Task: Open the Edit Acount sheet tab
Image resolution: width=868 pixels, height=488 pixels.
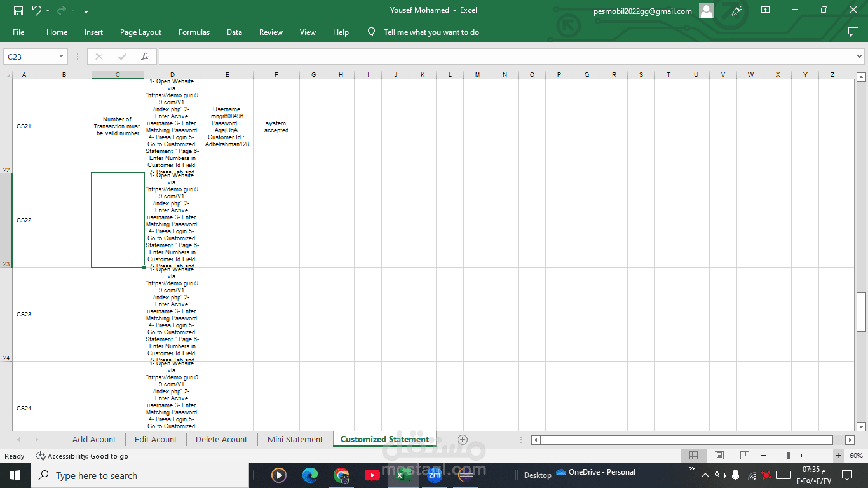Action: pos(156,439)
